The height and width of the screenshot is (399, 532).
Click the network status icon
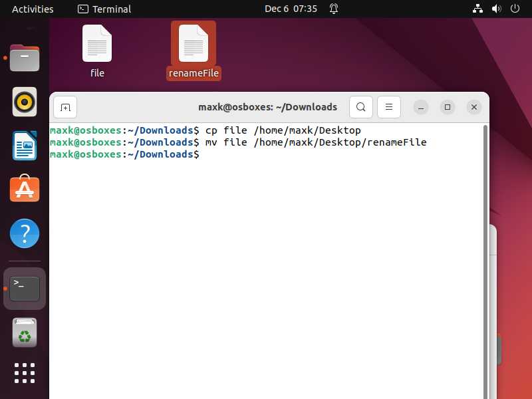(x=477, y=9)
